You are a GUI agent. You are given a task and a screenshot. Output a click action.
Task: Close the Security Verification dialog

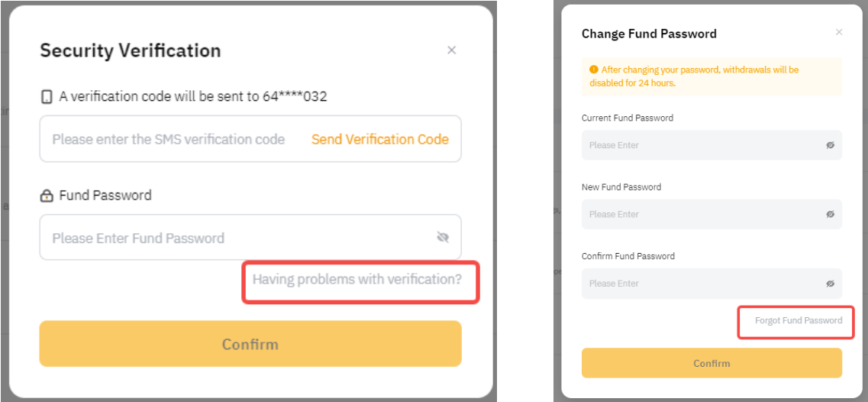(x=451, y=50)
